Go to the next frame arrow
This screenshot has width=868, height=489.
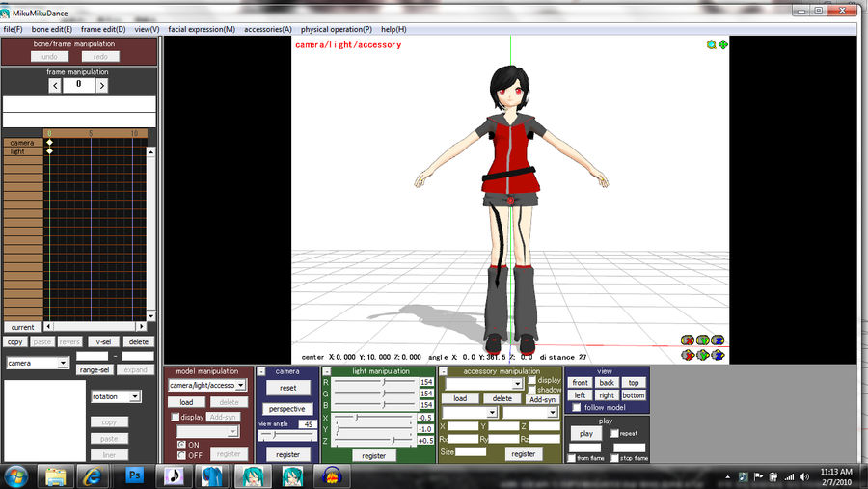[101, 85]
